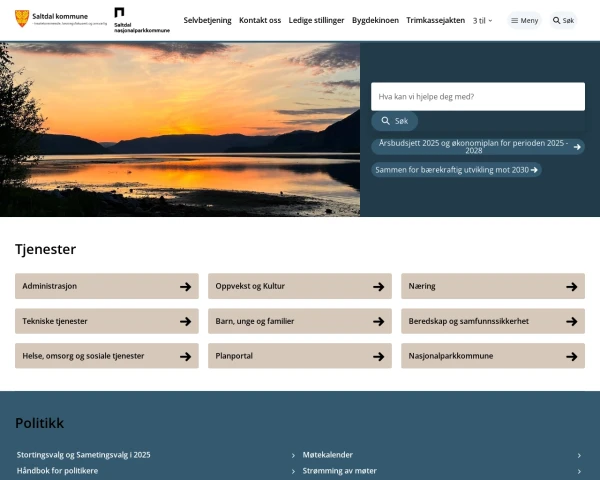
Task: Open Ledige stillinger menu item
Action: coord(316,20)
